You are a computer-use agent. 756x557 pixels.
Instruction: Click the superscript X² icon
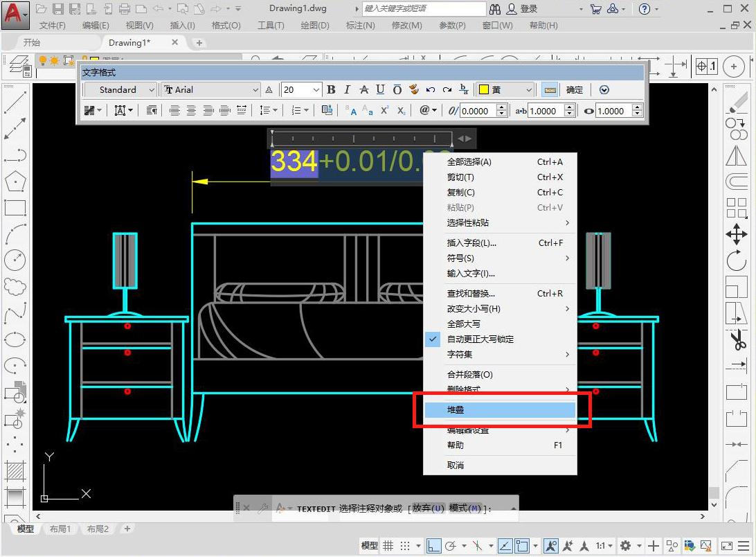point(384,110)
